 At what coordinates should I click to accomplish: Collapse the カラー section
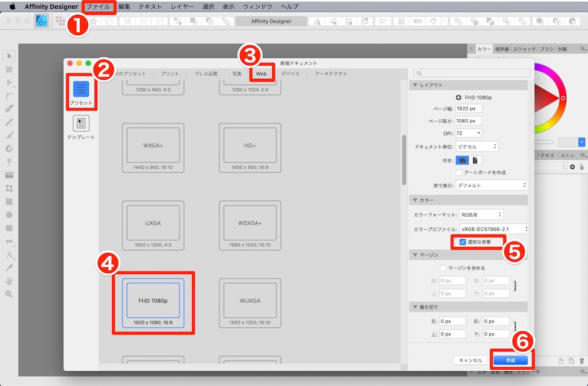tap(415, 200)
